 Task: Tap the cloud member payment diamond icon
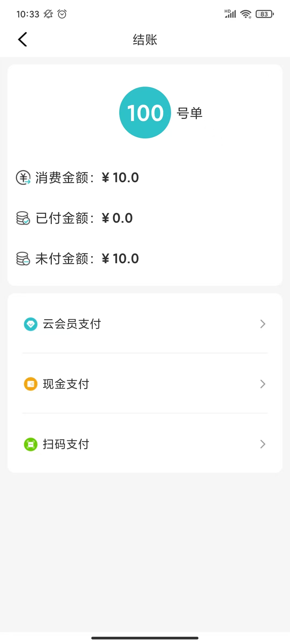31,324
